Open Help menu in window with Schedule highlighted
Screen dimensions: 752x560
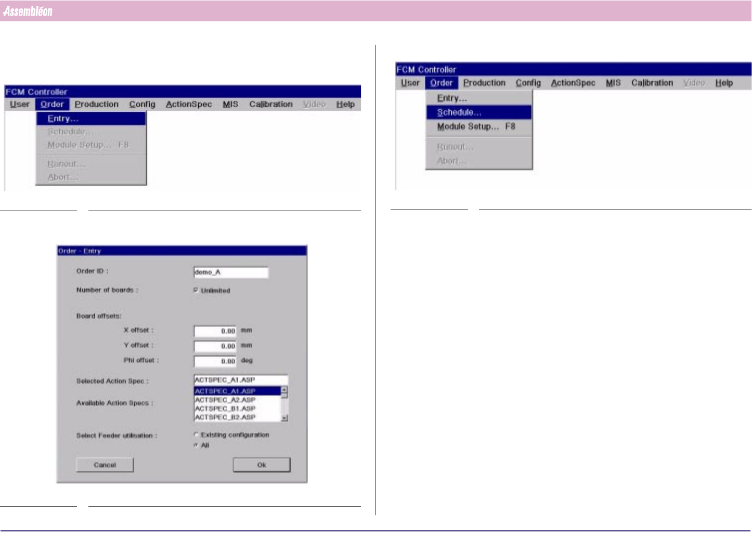724,83
